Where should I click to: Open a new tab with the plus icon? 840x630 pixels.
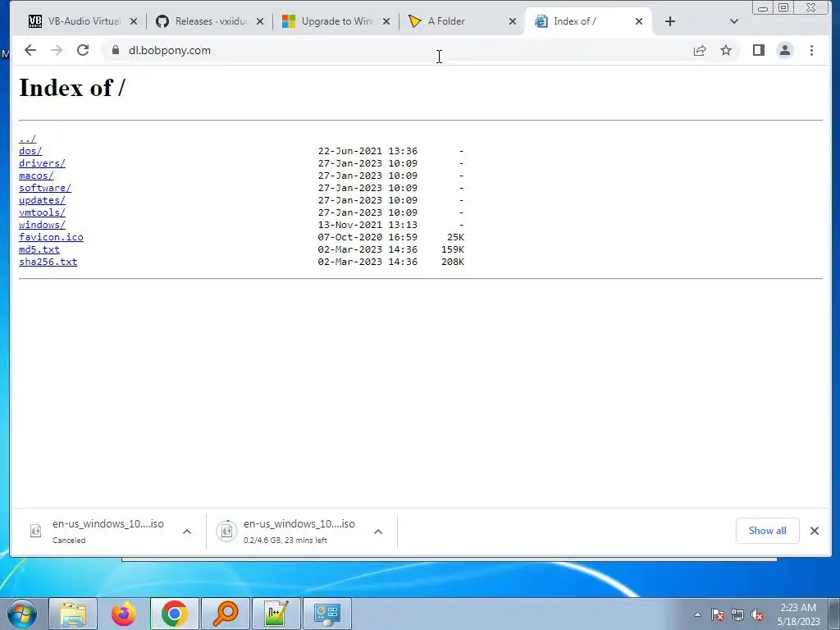click(669, 21)
